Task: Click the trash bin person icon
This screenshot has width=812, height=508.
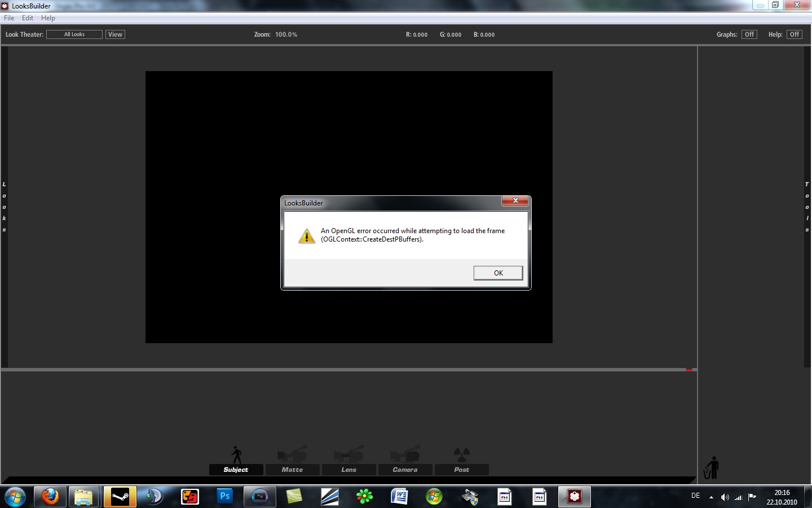Action: [712, 468]
